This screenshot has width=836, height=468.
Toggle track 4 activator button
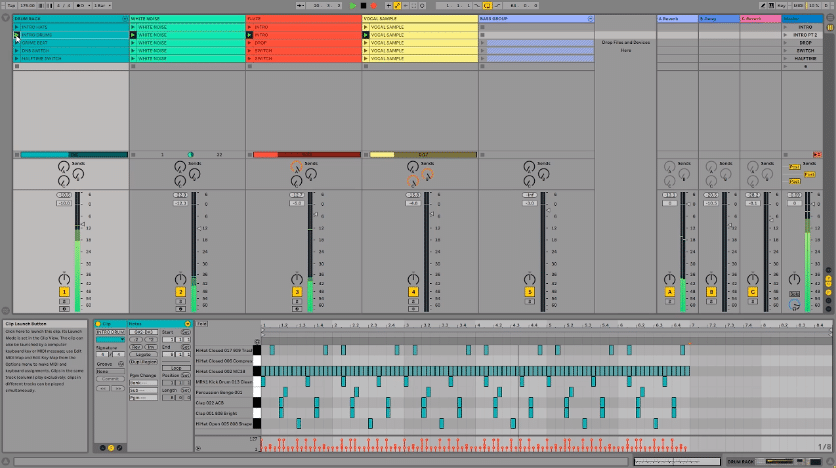click(x=413, y=292)
